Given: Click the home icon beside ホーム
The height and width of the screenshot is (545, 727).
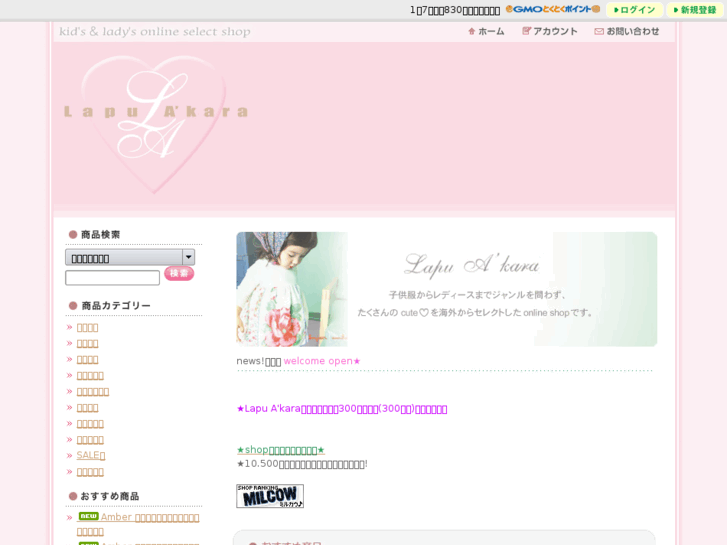Looking at the screenshot, I should [x=472, y=31].
